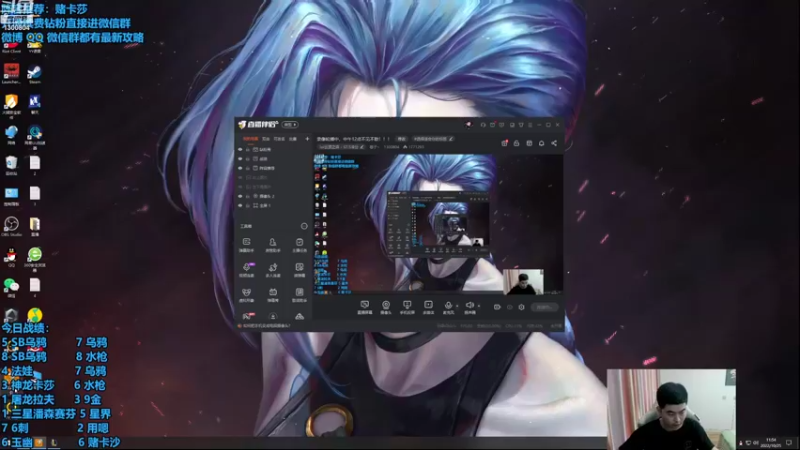Click the user avatar in title bar

pyautogui.click(x=468, y=124)
